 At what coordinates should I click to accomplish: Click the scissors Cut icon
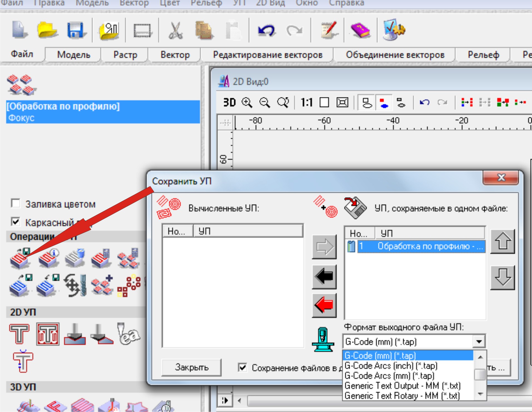[x=176, y=30]
